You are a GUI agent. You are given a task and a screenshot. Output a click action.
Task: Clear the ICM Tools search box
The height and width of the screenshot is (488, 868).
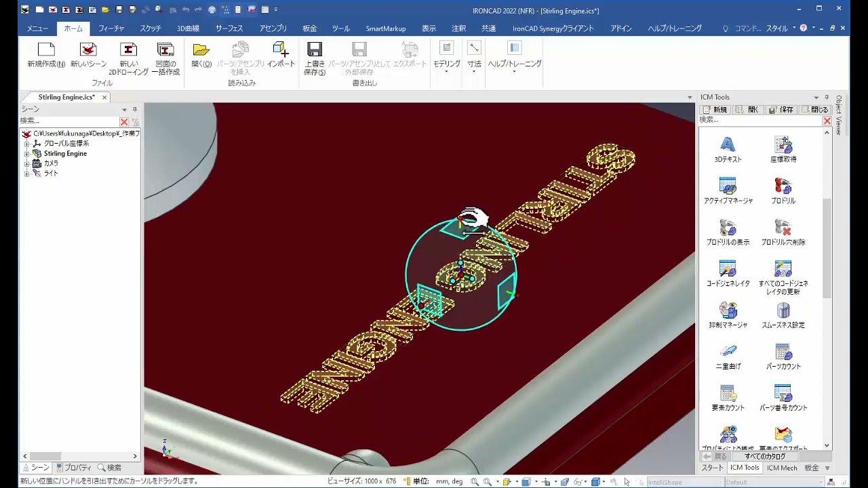point(827,121)
